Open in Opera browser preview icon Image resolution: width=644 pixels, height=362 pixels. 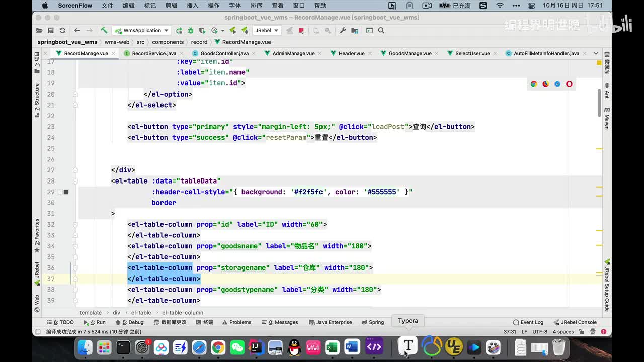(569, 84)
